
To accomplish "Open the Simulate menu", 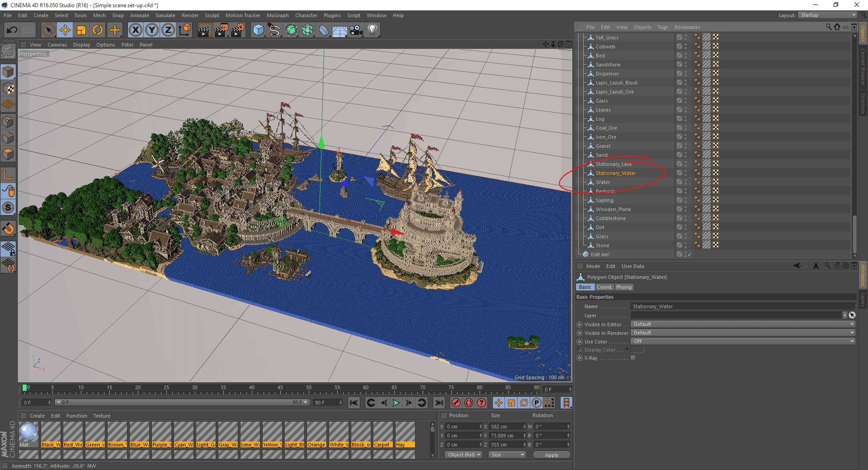I will pyautogui.click(x=165, y=15).
